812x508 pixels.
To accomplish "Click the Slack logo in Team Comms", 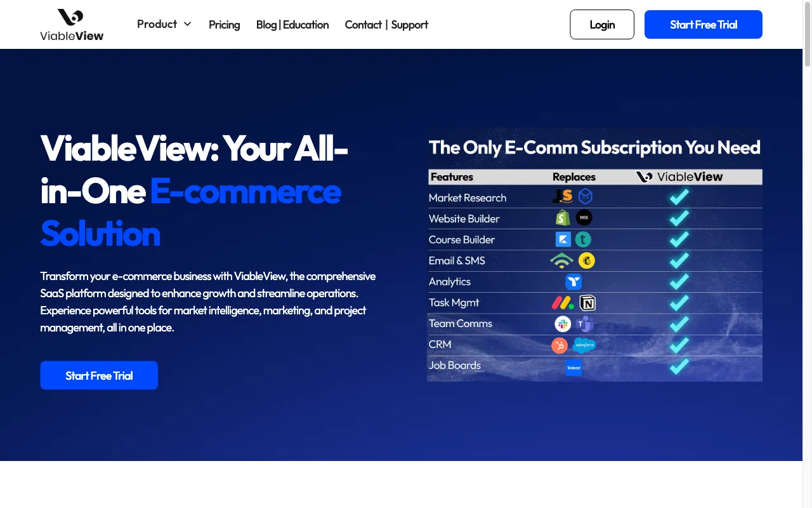I will (563, 324).
